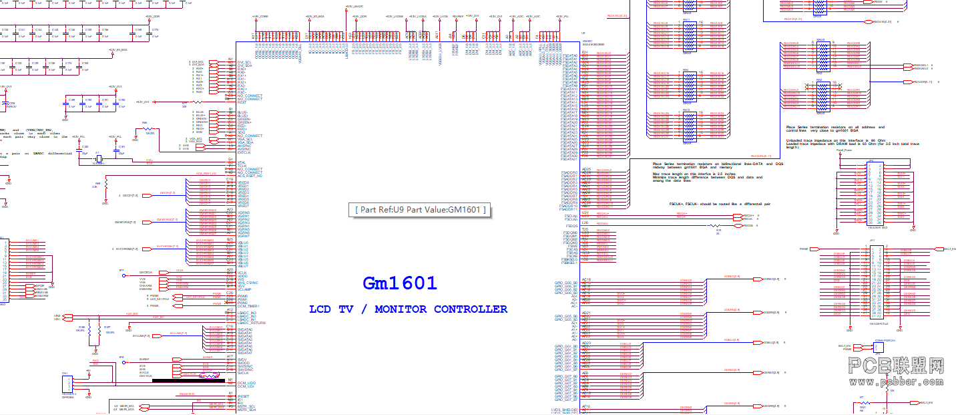This screenshot has width=980, height=415.
Task: Click the AHSYNC pin name
Action: point(245,146)
